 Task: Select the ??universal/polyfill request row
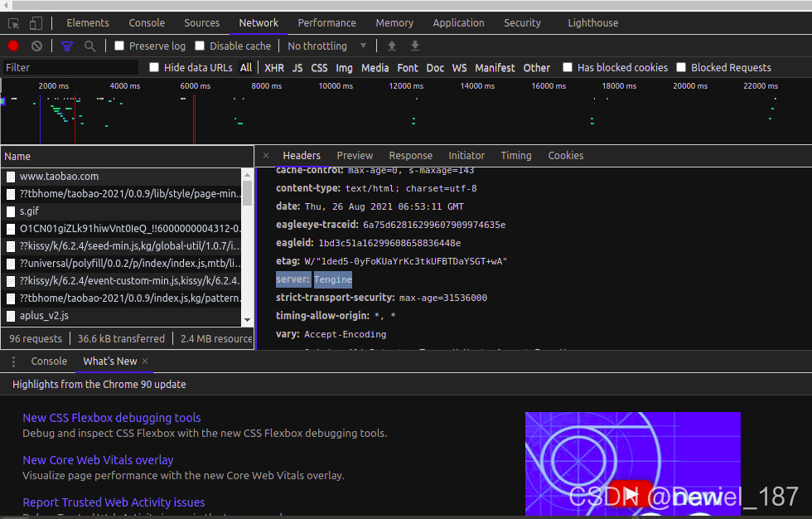point(122,264)
